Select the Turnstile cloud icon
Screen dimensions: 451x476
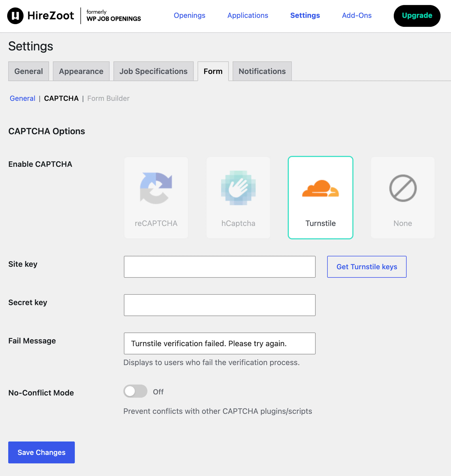pyautogui.click(x=321, y=188)
